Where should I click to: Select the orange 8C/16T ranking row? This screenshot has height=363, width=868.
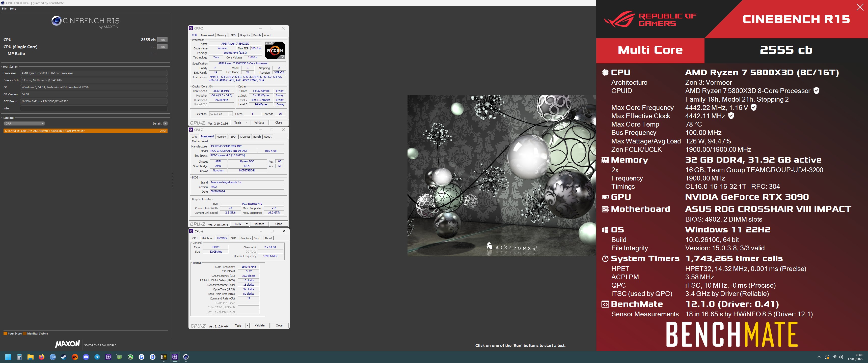coord(85,131)
